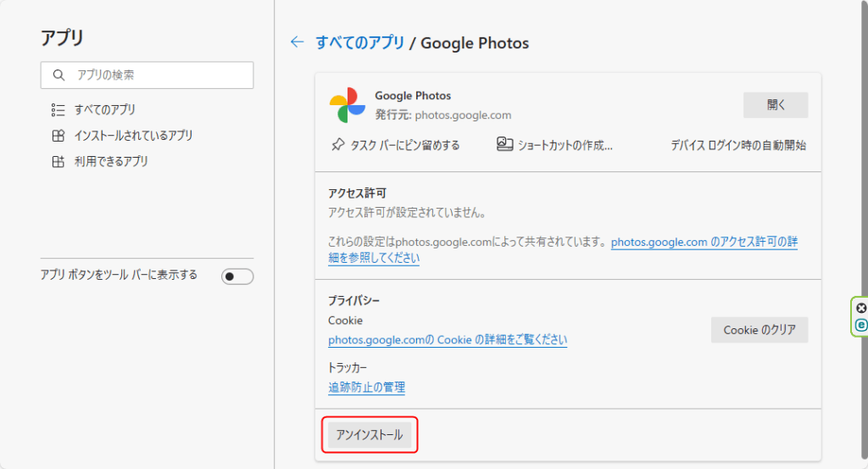
Task: Click the アクセス許可が設定されていません text
Action: (x=408, y=213)
